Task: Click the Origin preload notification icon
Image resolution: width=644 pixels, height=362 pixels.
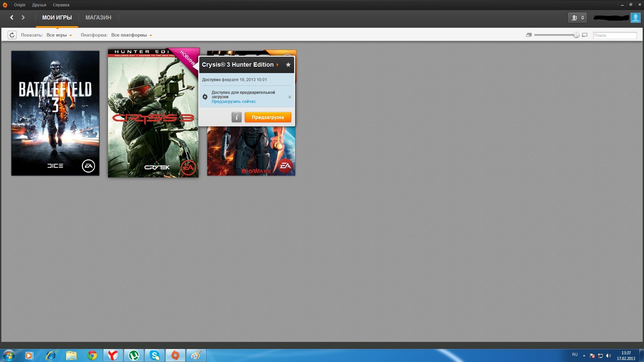Action: (x=205, y=97)
